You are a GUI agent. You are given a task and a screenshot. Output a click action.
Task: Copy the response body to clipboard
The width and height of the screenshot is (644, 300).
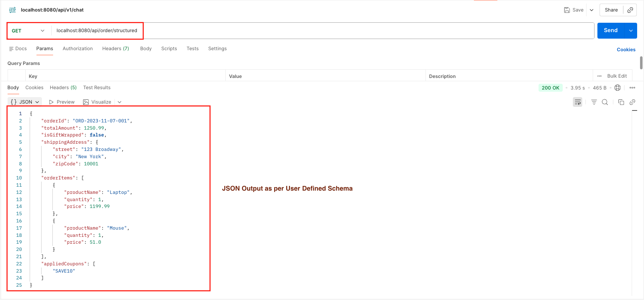pyautogui.click(x=621, y=102)
